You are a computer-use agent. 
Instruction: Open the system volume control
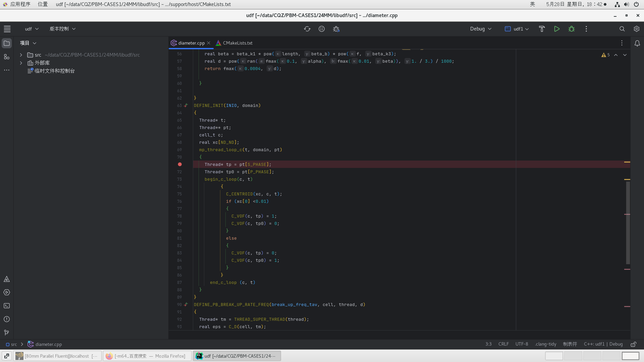coord(627,4)
